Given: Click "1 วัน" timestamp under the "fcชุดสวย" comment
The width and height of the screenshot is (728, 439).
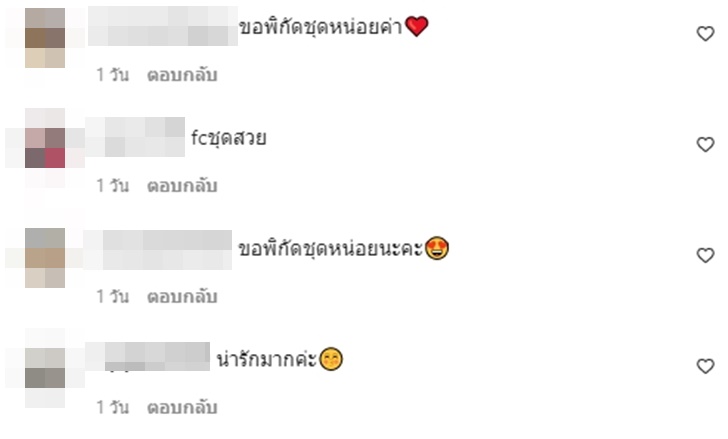Looking at the screenshot, I should click(x=112, y=186).
